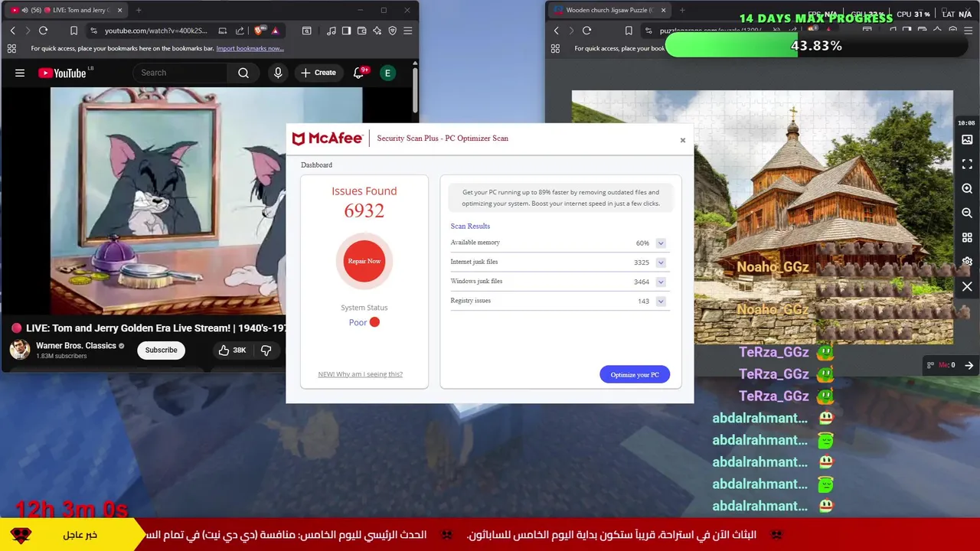Toggle puzzle fullscreen mode icon
This screenshot has width=980, height=551.
967,165
